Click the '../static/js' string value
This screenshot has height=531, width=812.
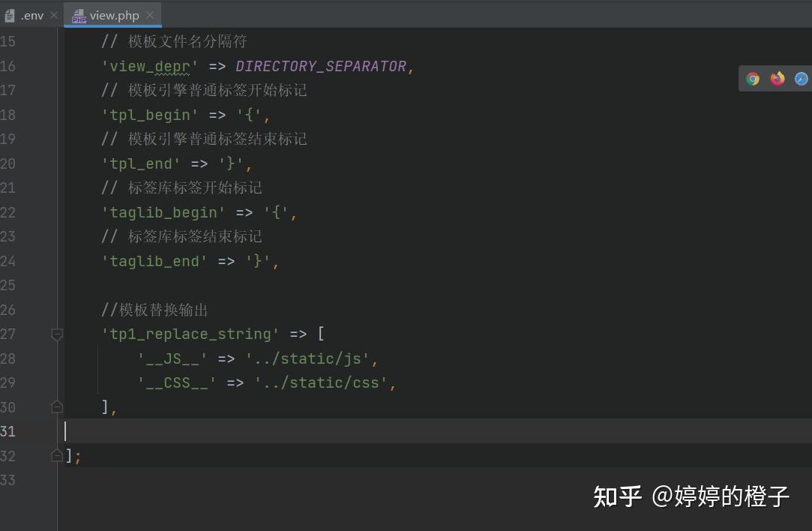tap(309, 358)
